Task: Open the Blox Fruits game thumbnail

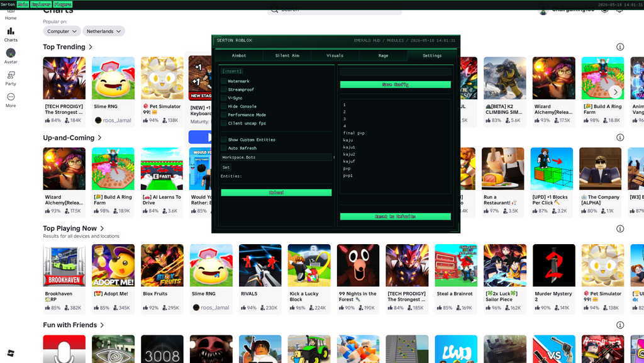Action: [162, 265]
